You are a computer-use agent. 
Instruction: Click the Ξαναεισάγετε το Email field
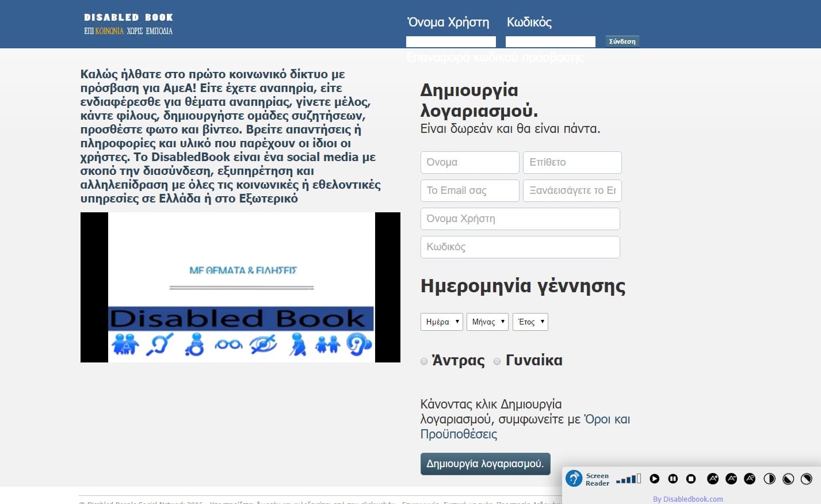(x=572, y=190)
